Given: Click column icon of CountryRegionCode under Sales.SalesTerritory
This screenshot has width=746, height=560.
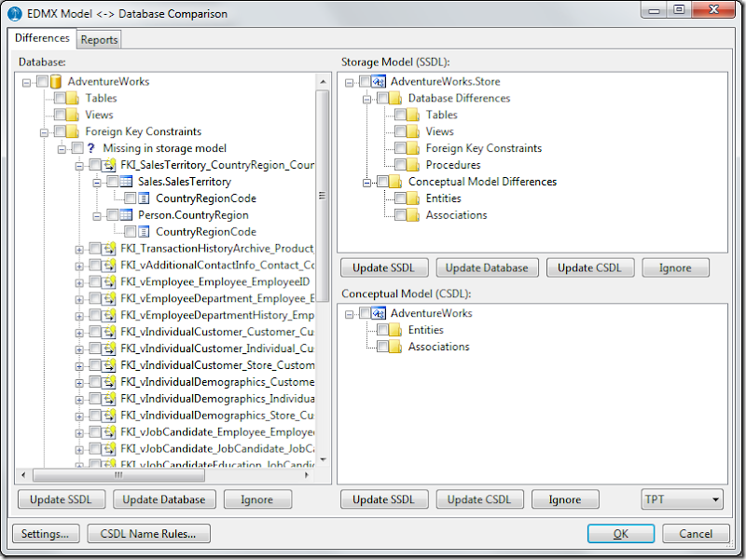Looking at the screenshot, I should pos(144,198).
